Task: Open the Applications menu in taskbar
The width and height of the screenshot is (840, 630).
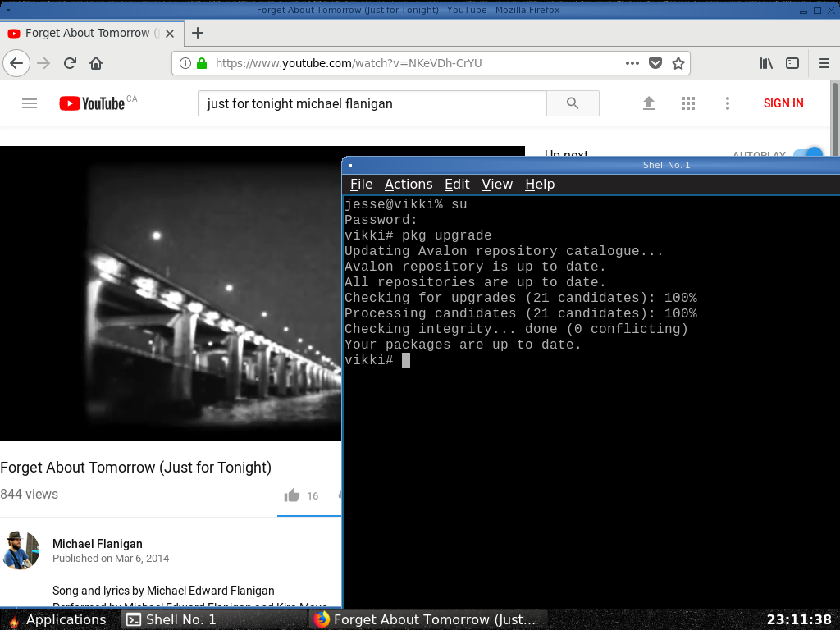Action: (x=58, y=620)
